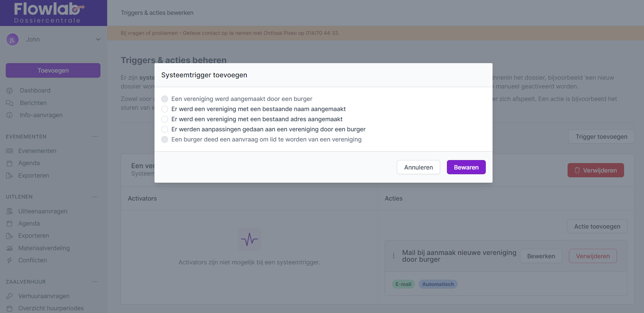Go to Overzicht huurperiodes menu item
The image size is (644, 313).
51,308
